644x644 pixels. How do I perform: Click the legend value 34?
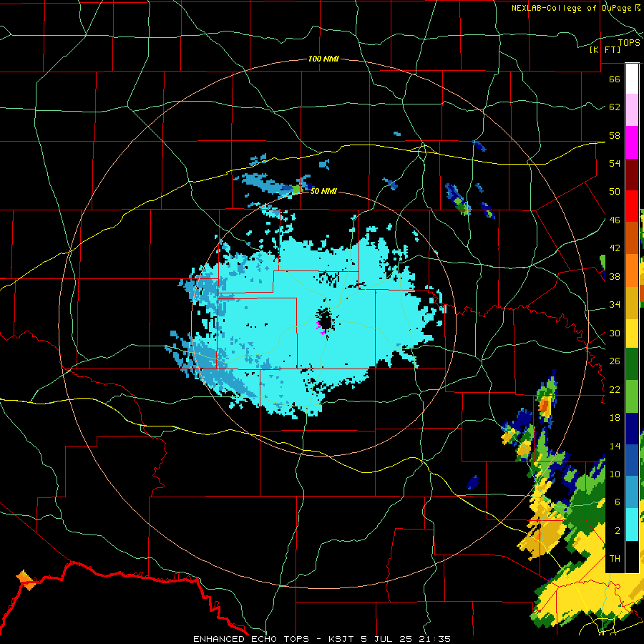click(615, 305)
